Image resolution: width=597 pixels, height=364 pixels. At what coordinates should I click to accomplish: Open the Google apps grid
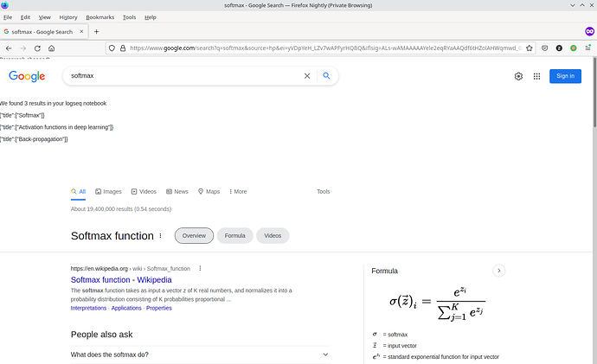tap(536, 76)
